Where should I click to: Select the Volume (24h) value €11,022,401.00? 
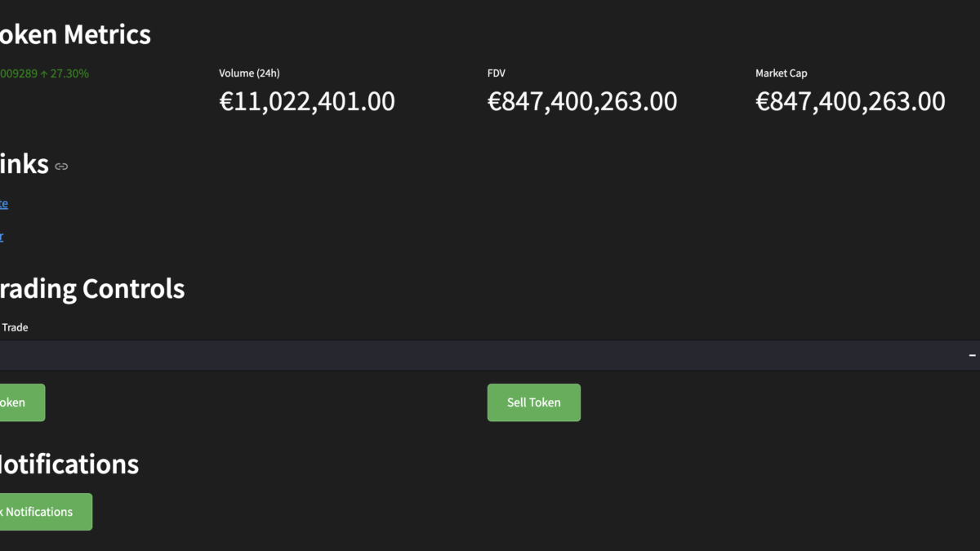tap(307, 101)
